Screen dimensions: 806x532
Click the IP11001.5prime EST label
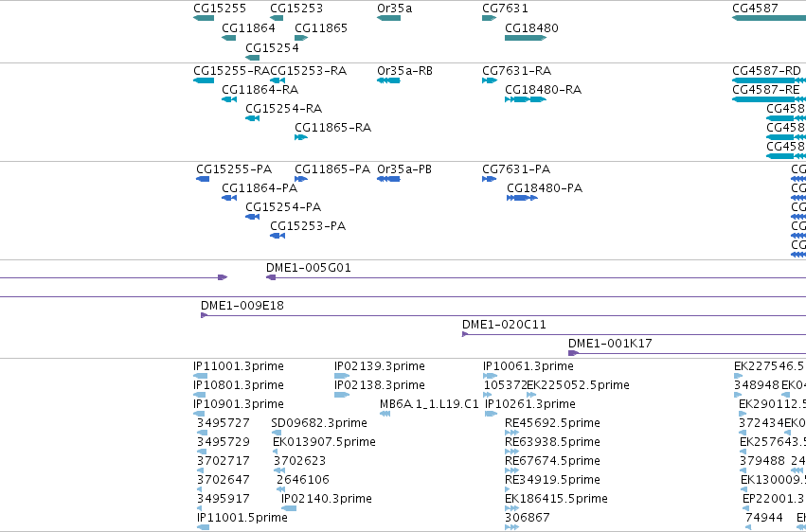(x=242, y=518)
